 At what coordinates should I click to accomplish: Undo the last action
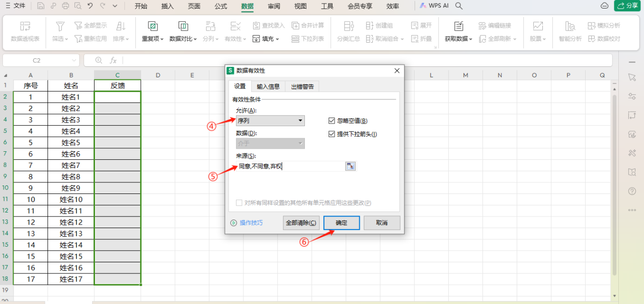(x=90, y=6)
